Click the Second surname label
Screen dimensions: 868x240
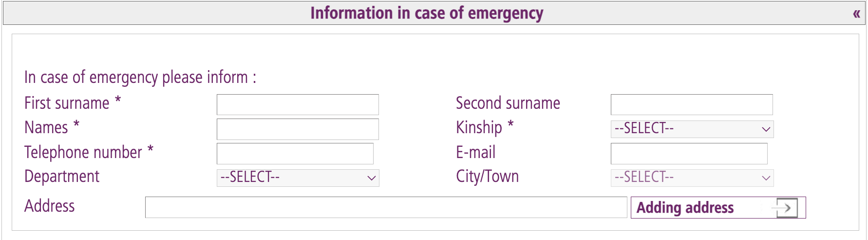tap(508, 103)
